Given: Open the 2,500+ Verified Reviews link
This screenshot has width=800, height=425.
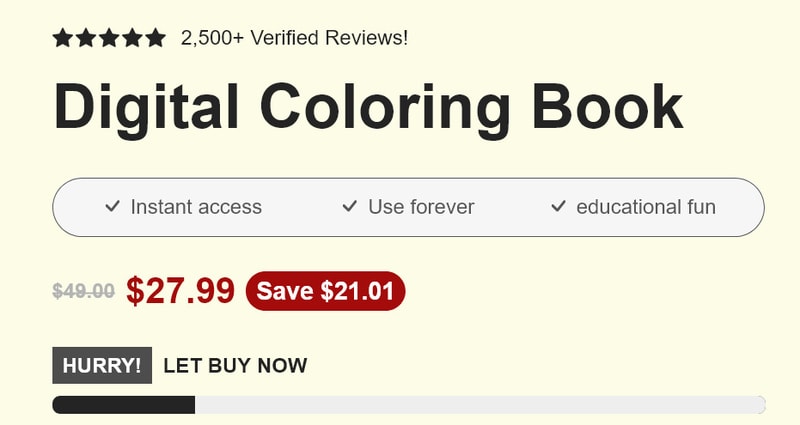Looking at the screenshot, I should pyautogui.click(x=294, y=38).
